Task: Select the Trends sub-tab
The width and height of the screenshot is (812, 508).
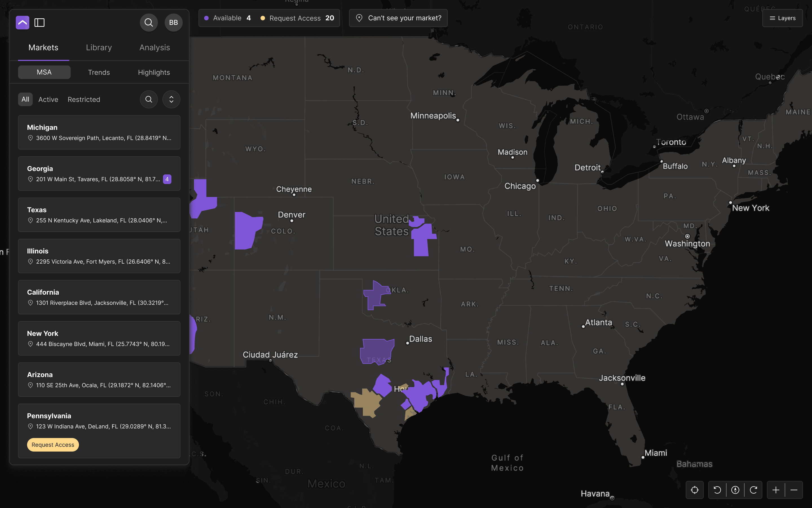Action: (x=99, y=72)
